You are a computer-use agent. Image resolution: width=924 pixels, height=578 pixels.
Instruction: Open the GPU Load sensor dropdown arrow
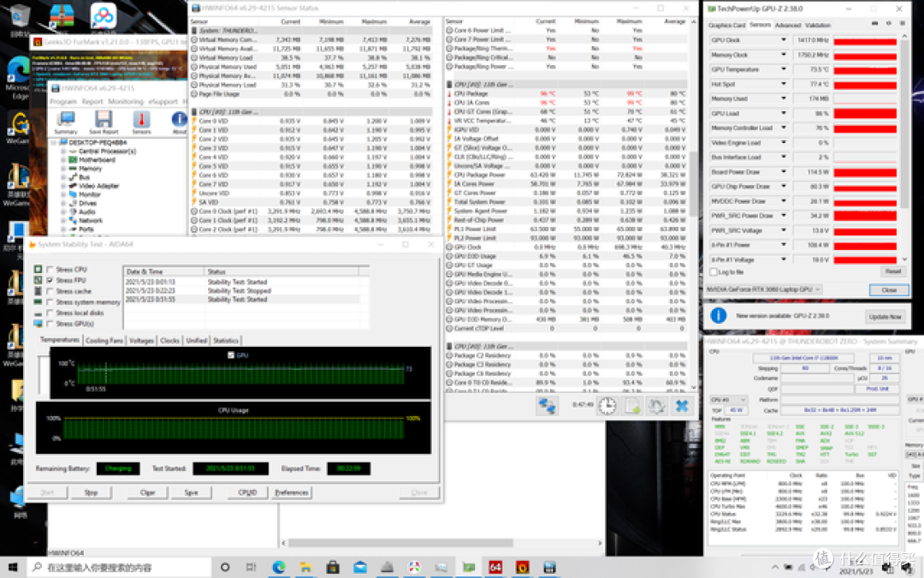[783, 113]
